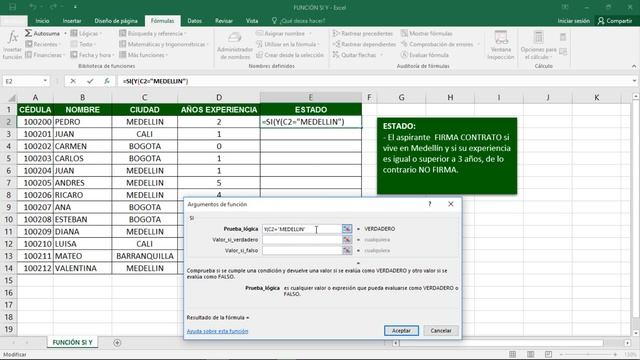
Task: Add a new sheet with the plus icon
Action: (117, 343)
